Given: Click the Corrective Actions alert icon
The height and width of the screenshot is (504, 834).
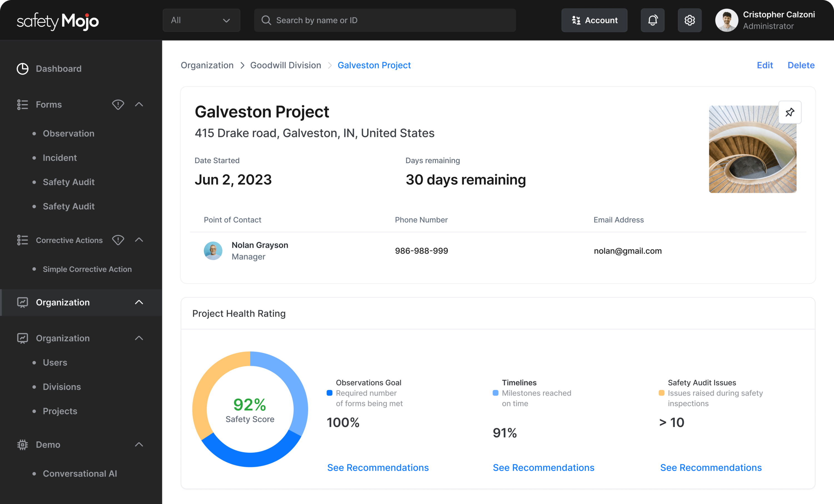Looking at the screenshot, I should (x=118, y=240).
